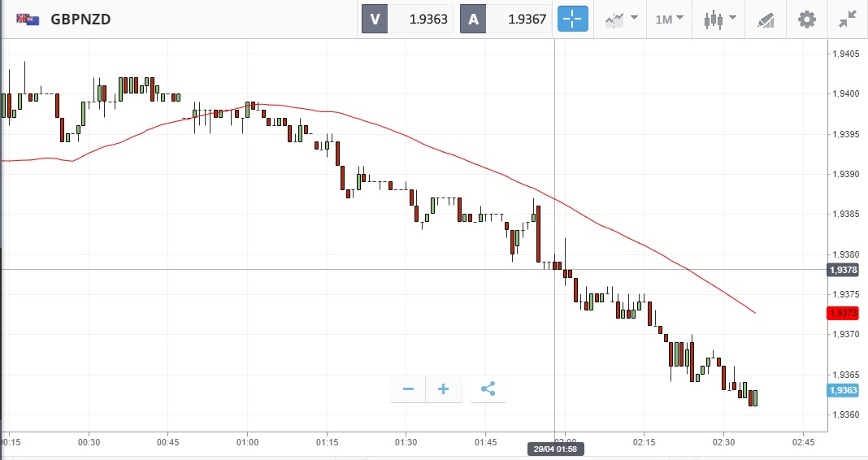The height and width of the screenshot is (460, 868).
Task: Open the candlestick chart type dropdown
Action: (x=720, y=19)
